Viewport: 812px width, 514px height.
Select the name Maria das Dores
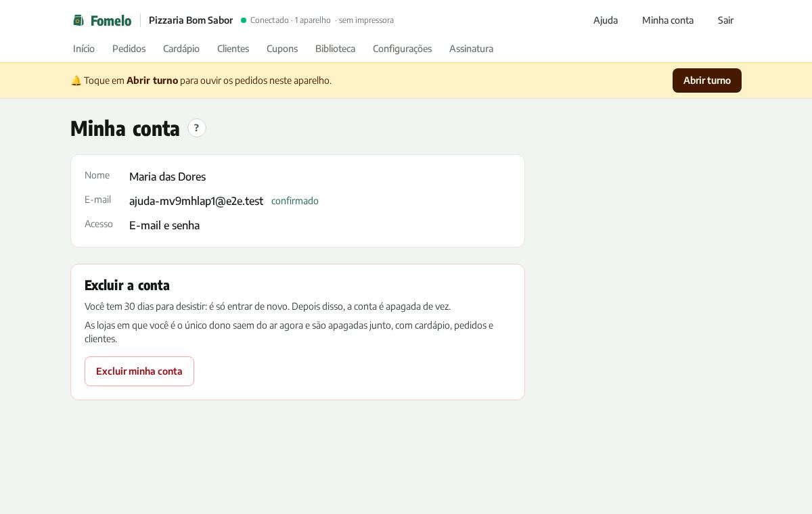(167, 177)
